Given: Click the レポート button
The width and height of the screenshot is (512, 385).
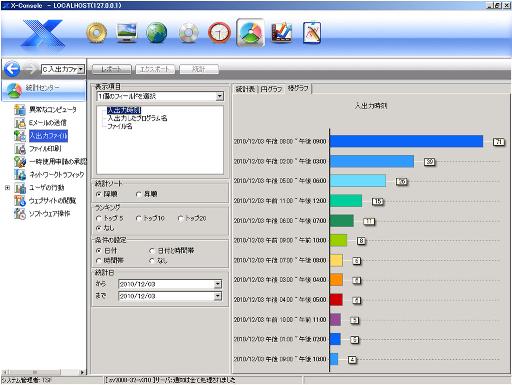Looking at the screenshot, I should [111, 69].
